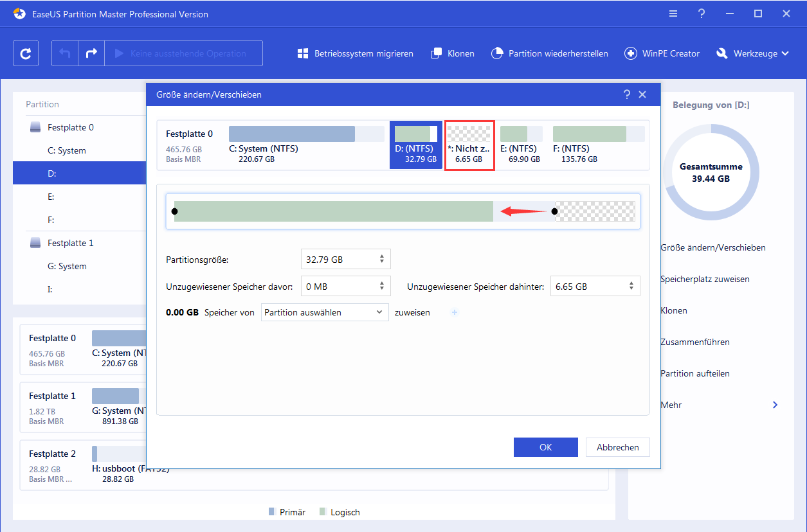Select F: (NTFS) 135.76 GB partition

599,145
